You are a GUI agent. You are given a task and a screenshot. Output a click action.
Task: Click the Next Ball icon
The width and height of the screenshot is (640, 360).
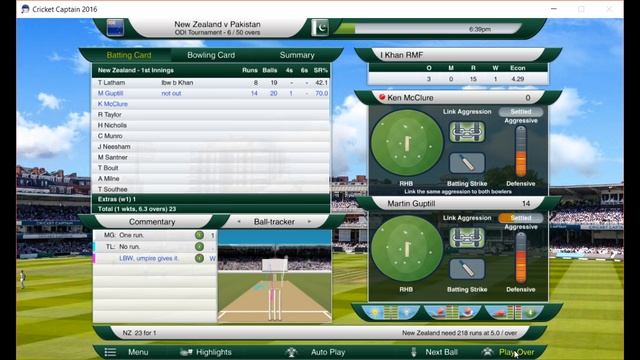point(413,352)
